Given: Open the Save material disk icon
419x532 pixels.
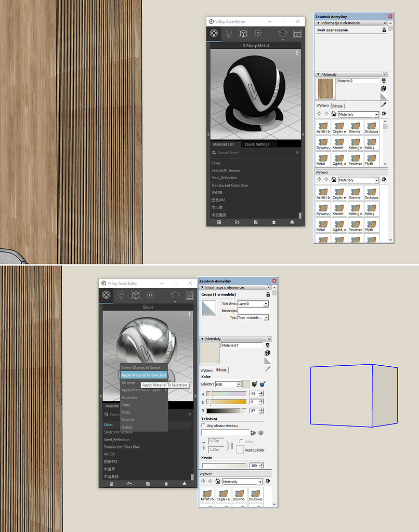Looking at the screenshot, I should [256, 222].
